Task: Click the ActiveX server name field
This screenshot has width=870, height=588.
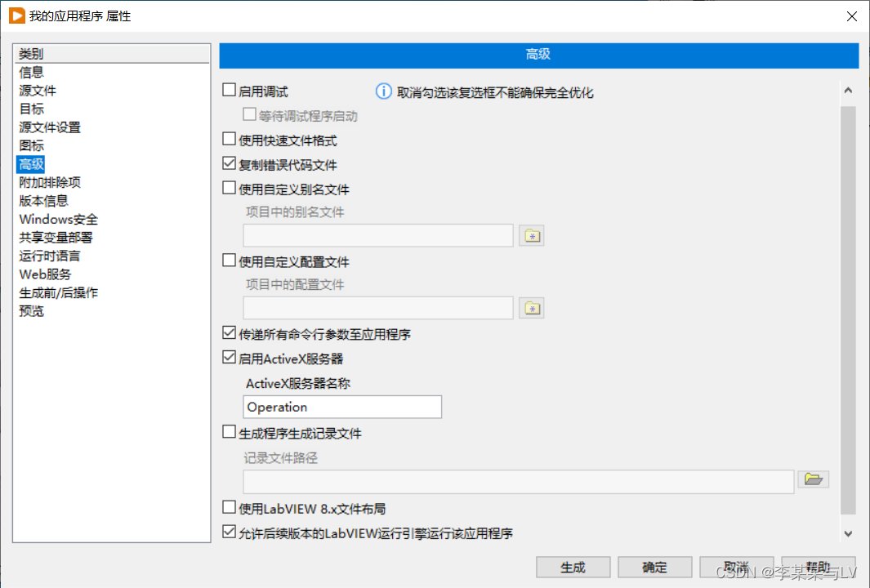Action: pos(341,407)
